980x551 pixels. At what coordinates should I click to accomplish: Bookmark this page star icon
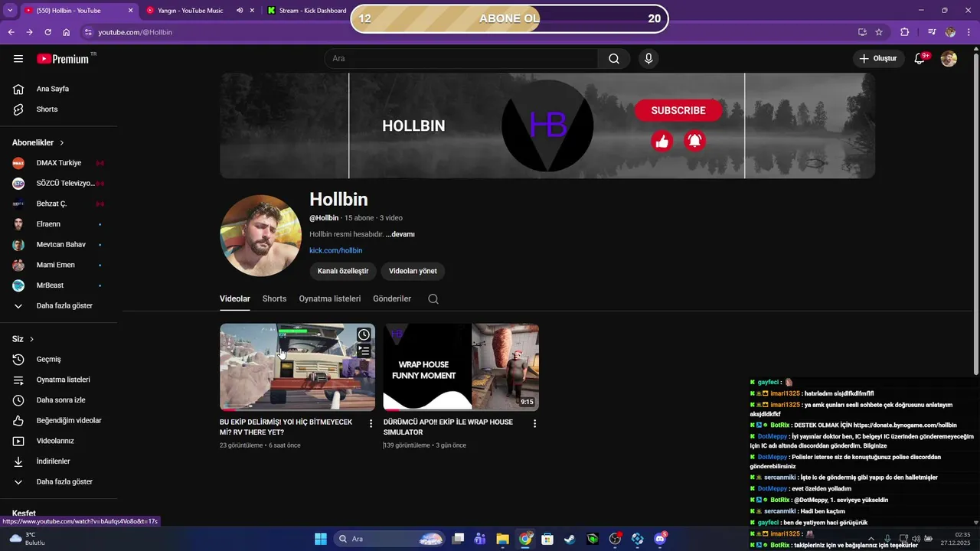(x=879, y=32)
